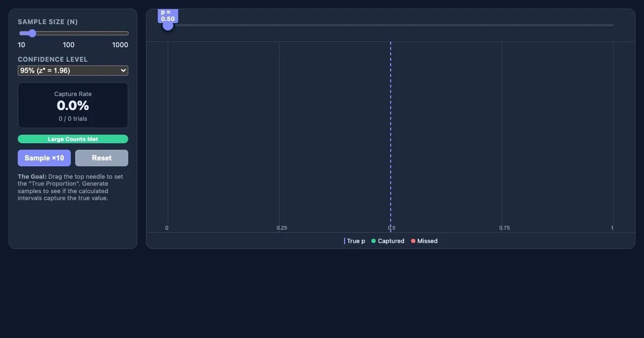Click the True p legend marker

pos(345,241)
